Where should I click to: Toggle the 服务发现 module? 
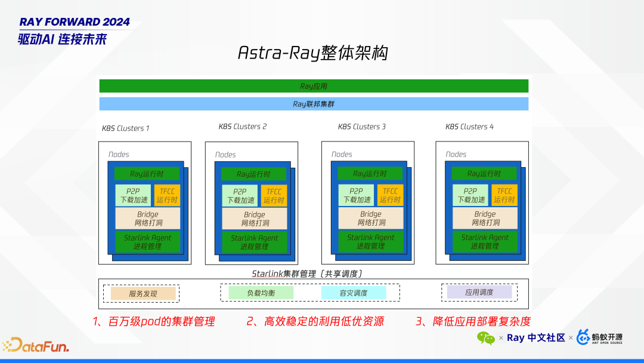[141, 293]
